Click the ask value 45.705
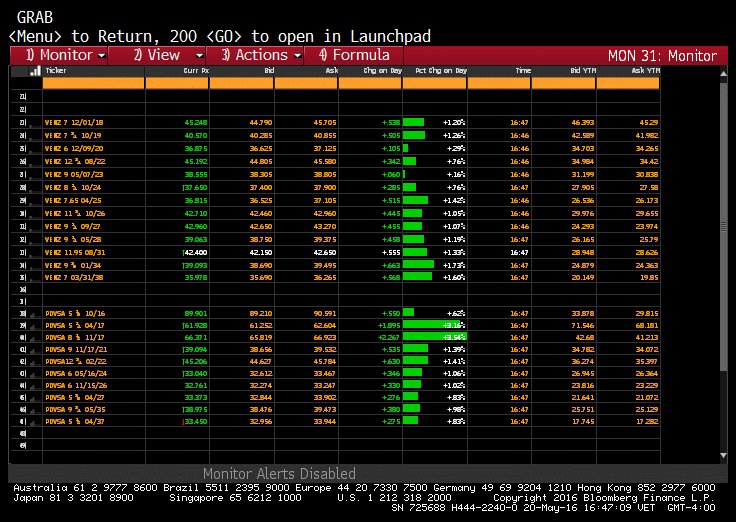Viewport: 736px width, 522px height. pos(325,123)
